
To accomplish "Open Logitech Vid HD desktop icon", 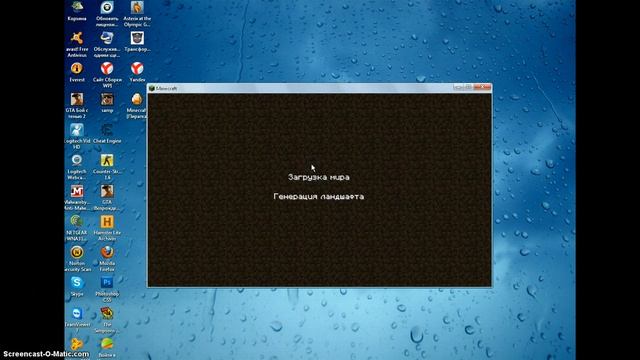I will coord(77,136).
